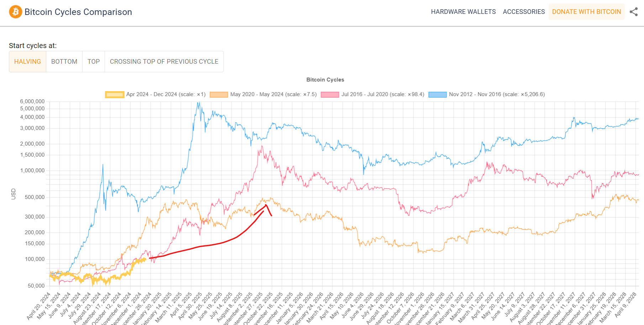Image resolution: width=644 pixels, height=325 pixels.
Task: Click the pink line's highest peak point
Action: point(262,146)
